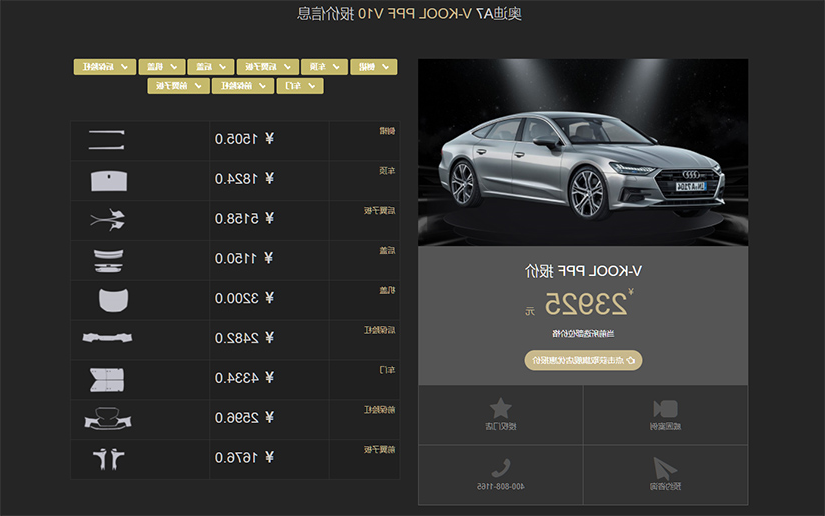Click the V-KOOL PPF 报价 heading
The width and height of the screenshot is (825, 516).
[x=583, y=271]
